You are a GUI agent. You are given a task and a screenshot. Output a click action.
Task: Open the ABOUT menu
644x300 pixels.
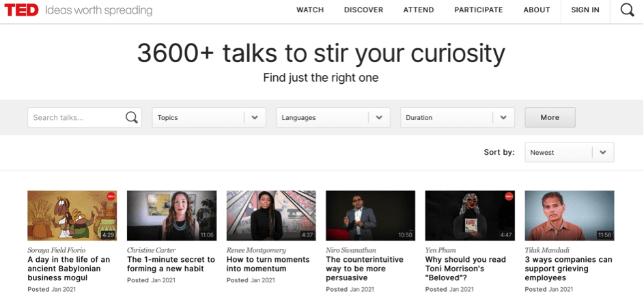(536, 10)
